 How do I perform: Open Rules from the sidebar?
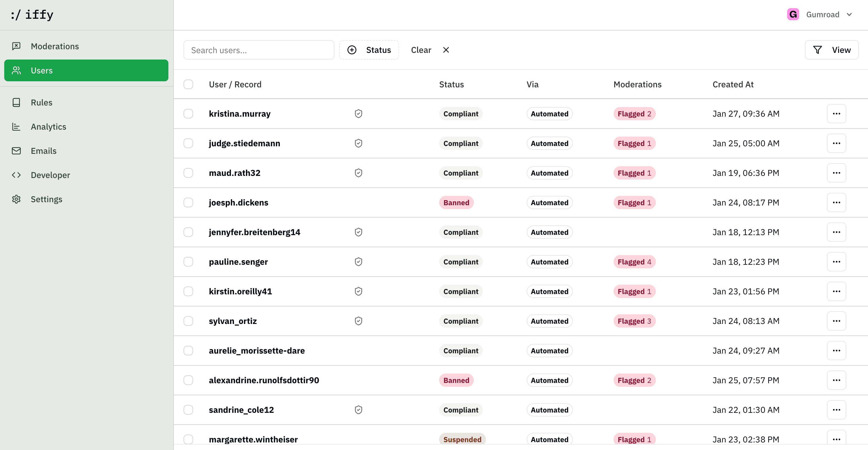pos(41,102)
